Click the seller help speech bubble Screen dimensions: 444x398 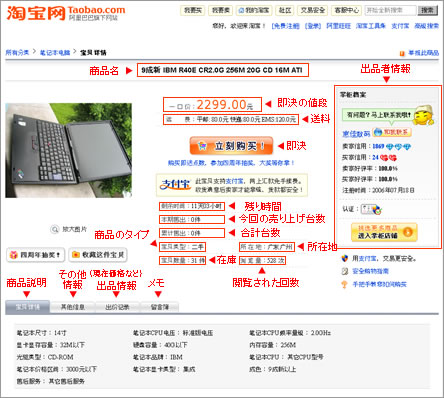point(378,115)
